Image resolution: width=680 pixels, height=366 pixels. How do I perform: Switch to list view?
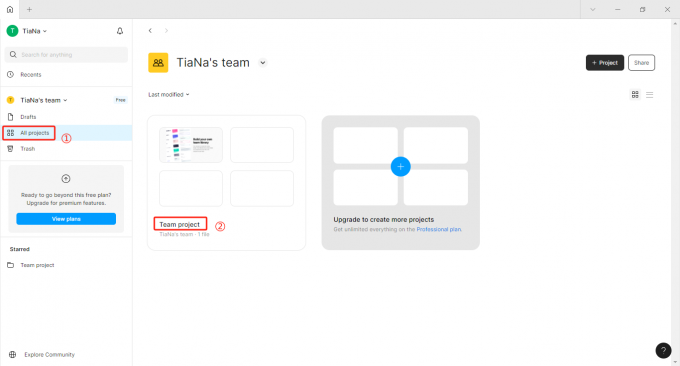click(649, 95)
